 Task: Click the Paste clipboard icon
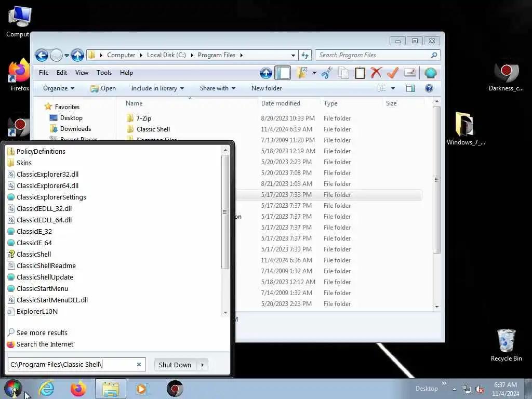[x=360, y=73]
